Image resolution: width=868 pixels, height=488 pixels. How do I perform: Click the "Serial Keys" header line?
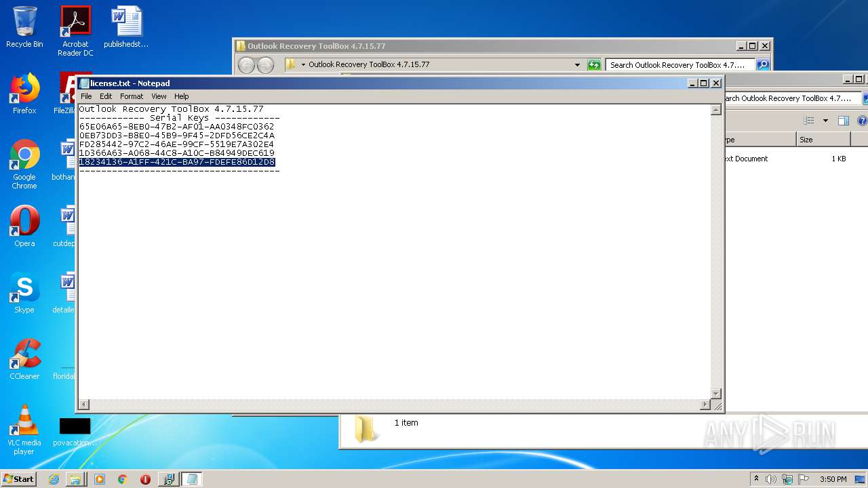point(179,118)
